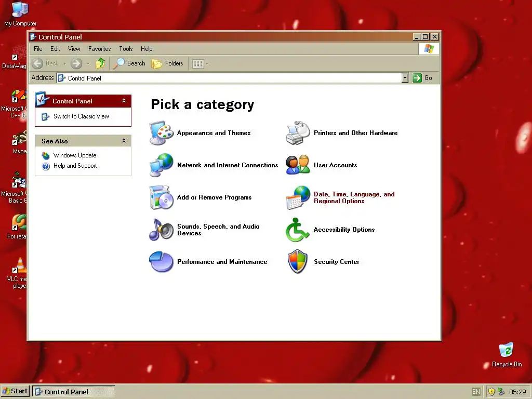Open Performance and Maintenance pie chart icon
532x399 pixels.
point(162,262)
